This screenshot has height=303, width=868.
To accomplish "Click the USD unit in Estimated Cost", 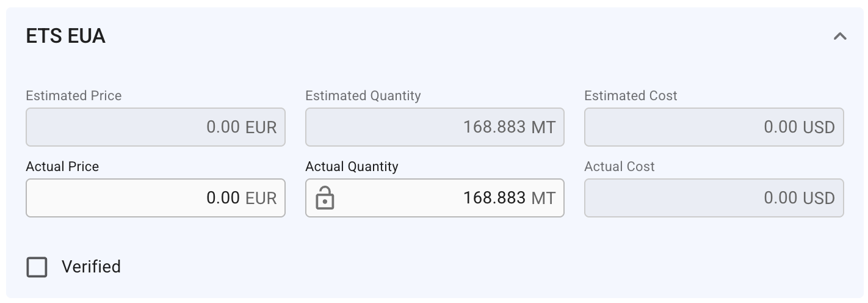I will pos(819,127).
